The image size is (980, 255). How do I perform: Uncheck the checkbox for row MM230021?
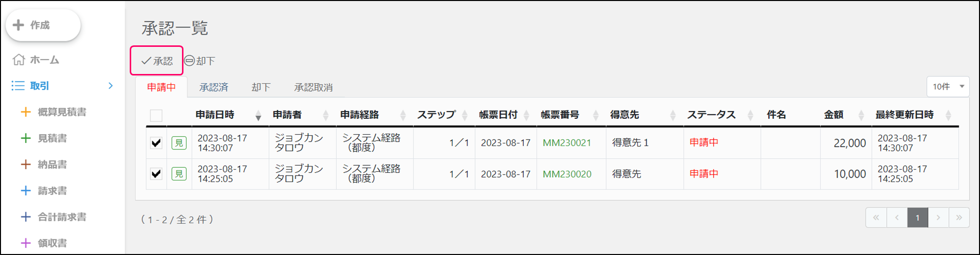156,143
